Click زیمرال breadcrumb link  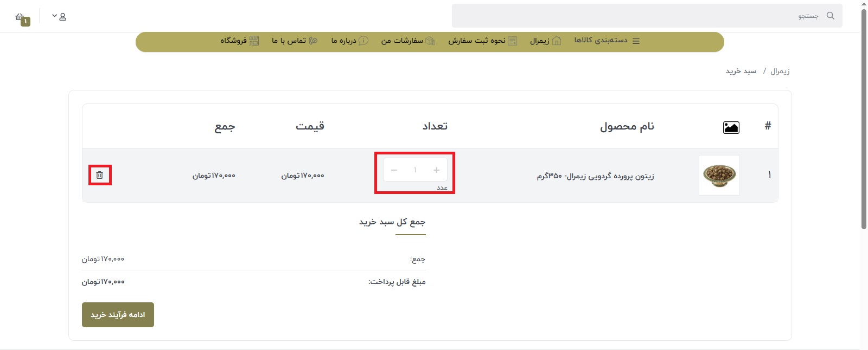click(780, 71)
